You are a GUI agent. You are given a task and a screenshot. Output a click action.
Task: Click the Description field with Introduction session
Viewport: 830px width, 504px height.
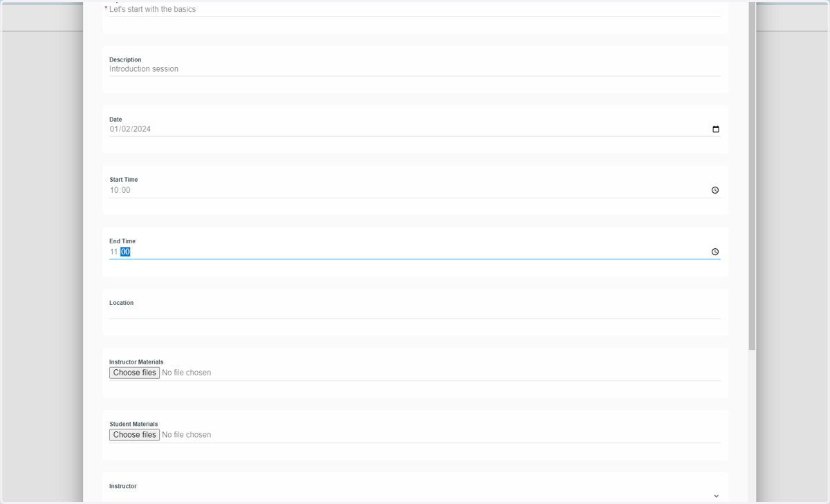[415, 69]
